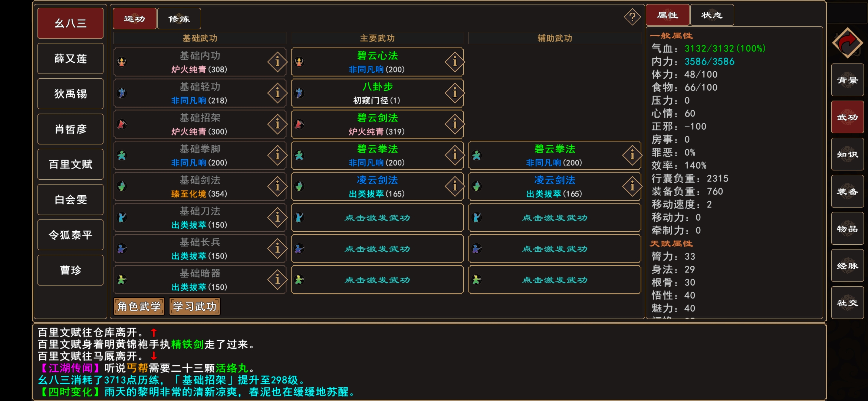Show info for 基础暗器
Image resolution: width=868 pixels, height=401 pixels.
(277, 280)
